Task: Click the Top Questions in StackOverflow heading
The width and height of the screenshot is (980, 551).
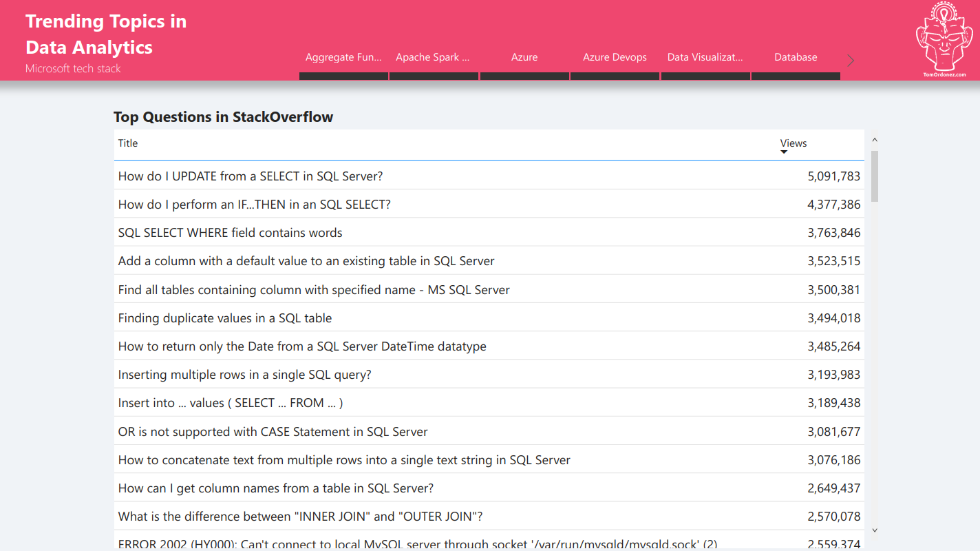Action: (x=224, y=117)
